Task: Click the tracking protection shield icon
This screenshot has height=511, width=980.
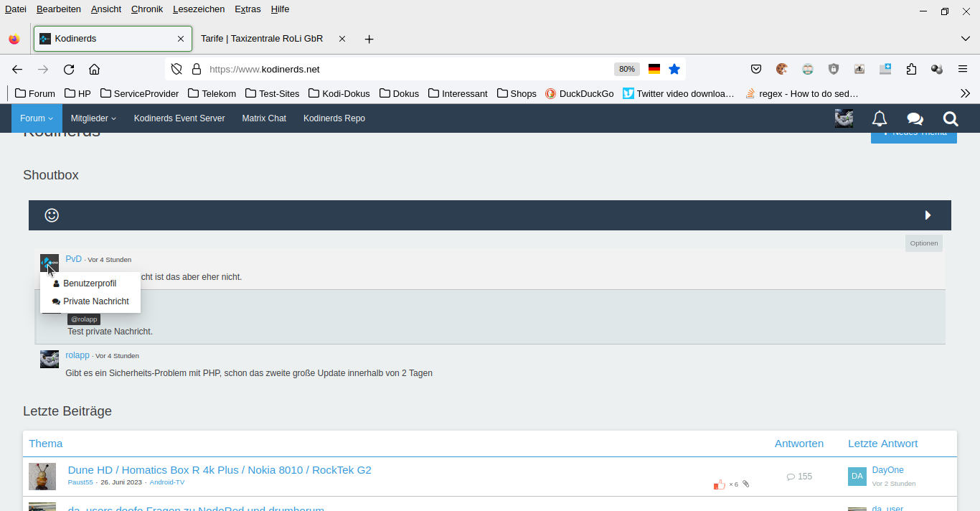Action: click(176, 70)
